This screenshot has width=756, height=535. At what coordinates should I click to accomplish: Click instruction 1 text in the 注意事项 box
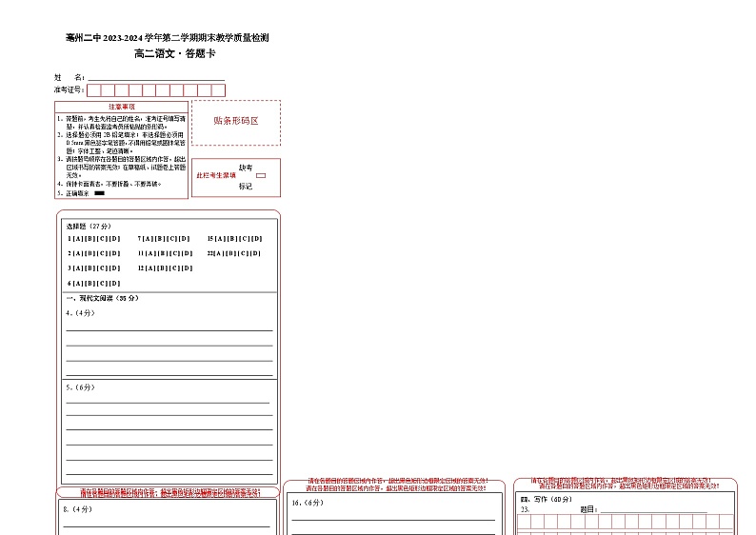pos(121,123)
